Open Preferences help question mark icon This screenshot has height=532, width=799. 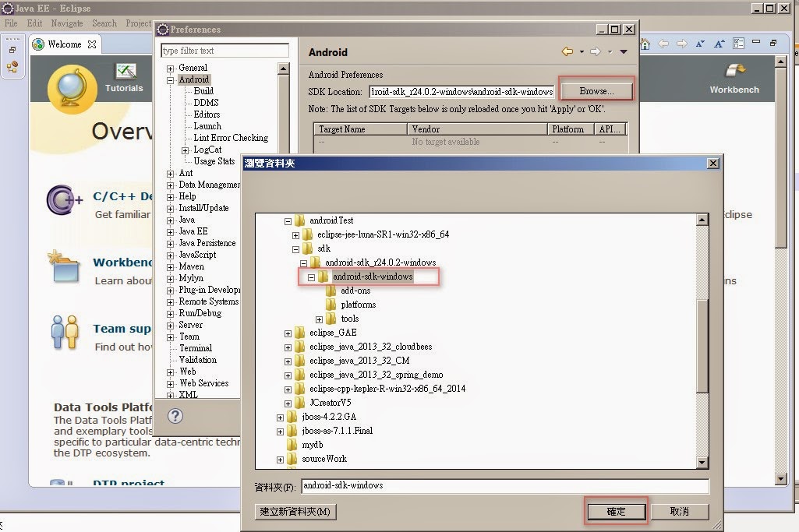point(175,416)
